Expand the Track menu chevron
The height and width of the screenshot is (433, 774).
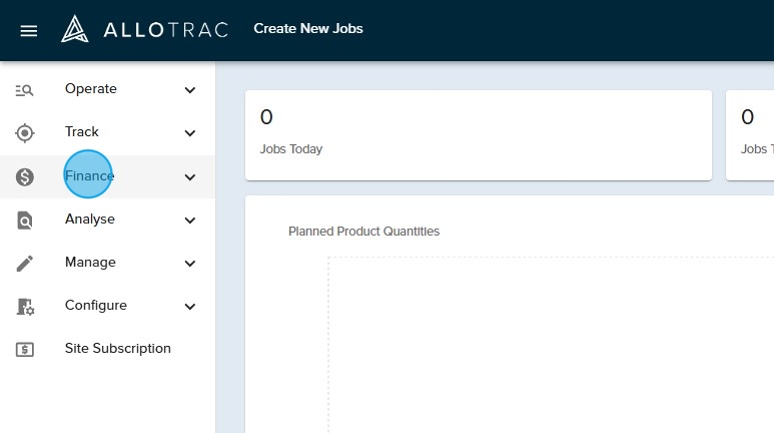190,133
